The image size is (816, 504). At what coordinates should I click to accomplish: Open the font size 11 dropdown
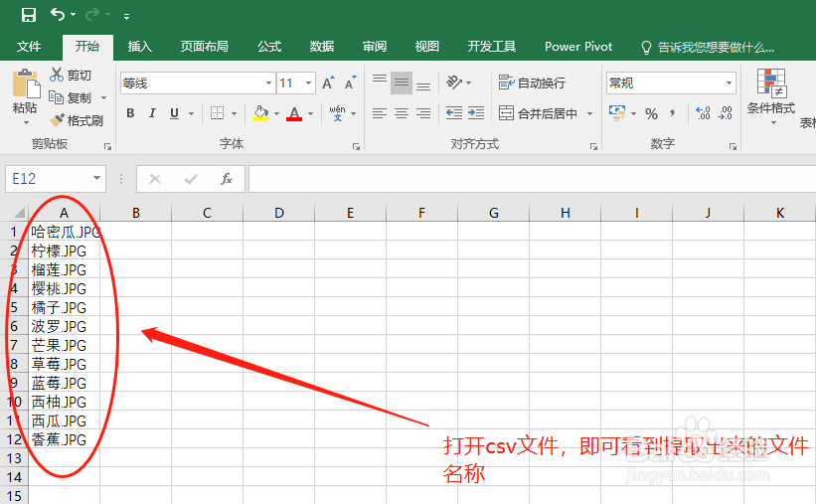click(x=308, y=84)
